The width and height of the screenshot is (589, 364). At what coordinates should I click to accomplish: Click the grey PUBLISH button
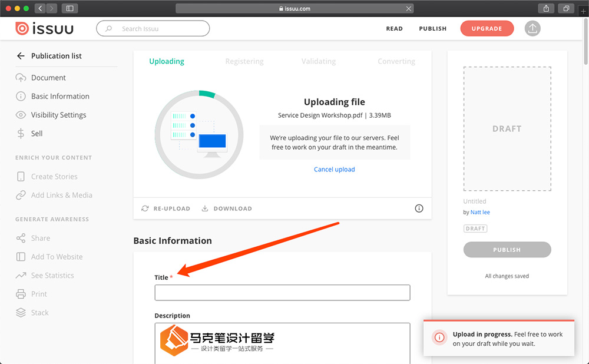tap(507, 250)
